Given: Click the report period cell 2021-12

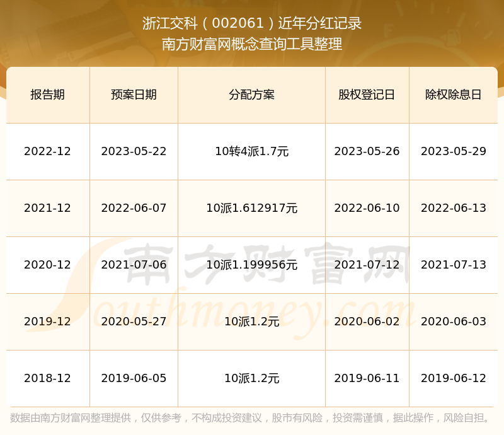Looking at the screenshot, I should point(48,208).
